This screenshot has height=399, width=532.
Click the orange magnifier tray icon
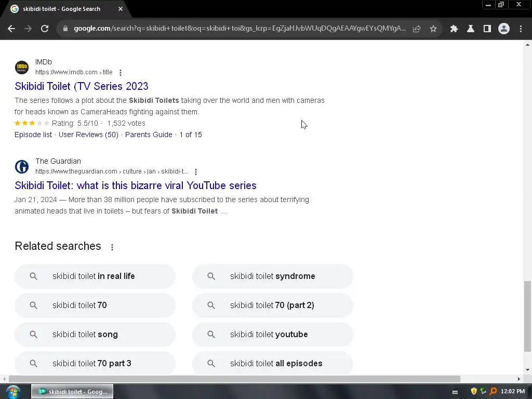(494, 392)
